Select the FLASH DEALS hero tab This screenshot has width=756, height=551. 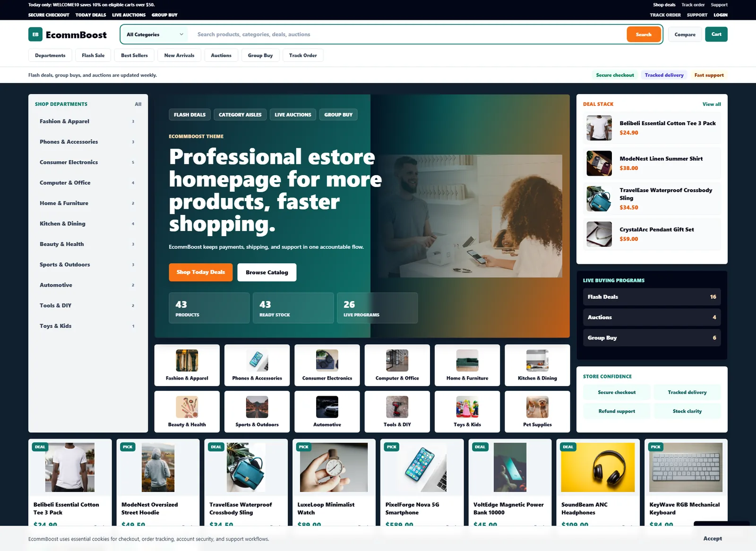coord(189,115)
